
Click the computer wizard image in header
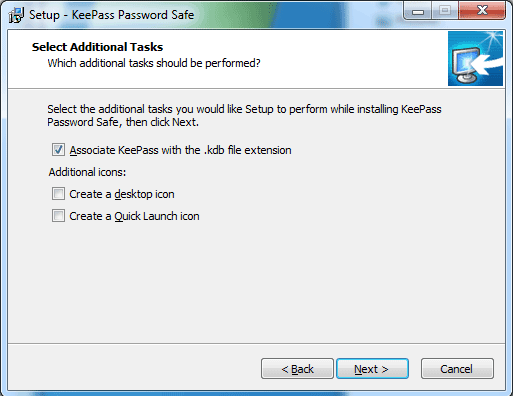(475, 59)
